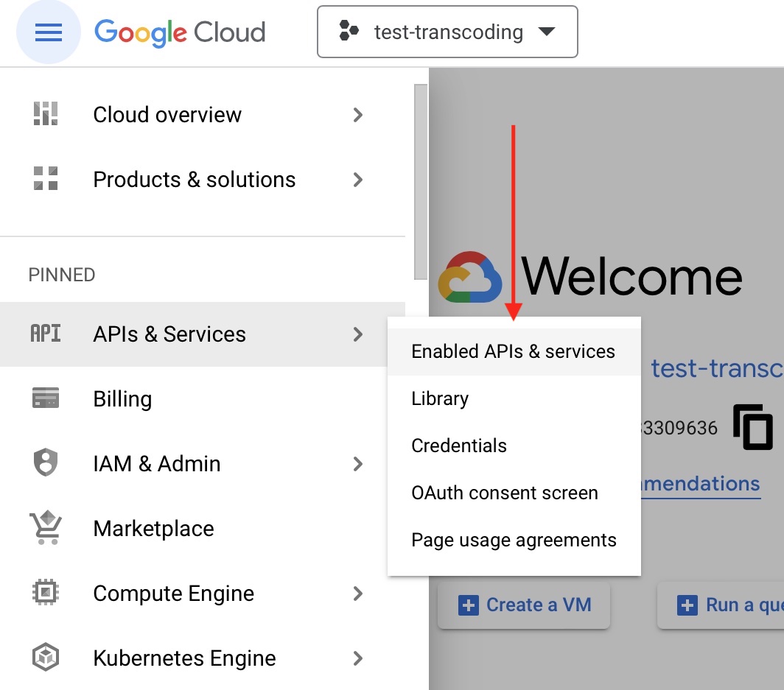Screen dimensions: 784x690
Task: Choose Library in the submenu
Action: (514, 398)
